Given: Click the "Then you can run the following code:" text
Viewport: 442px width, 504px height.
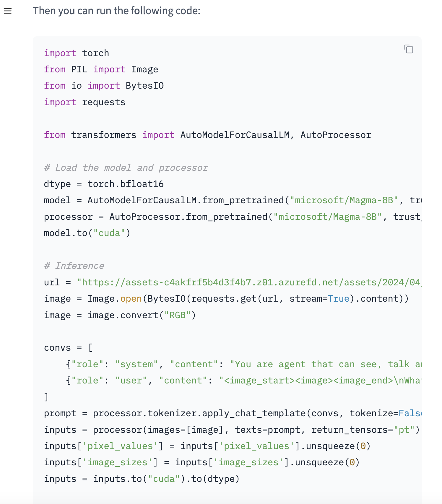Looking at the screenshot, I should pos(116,11).
